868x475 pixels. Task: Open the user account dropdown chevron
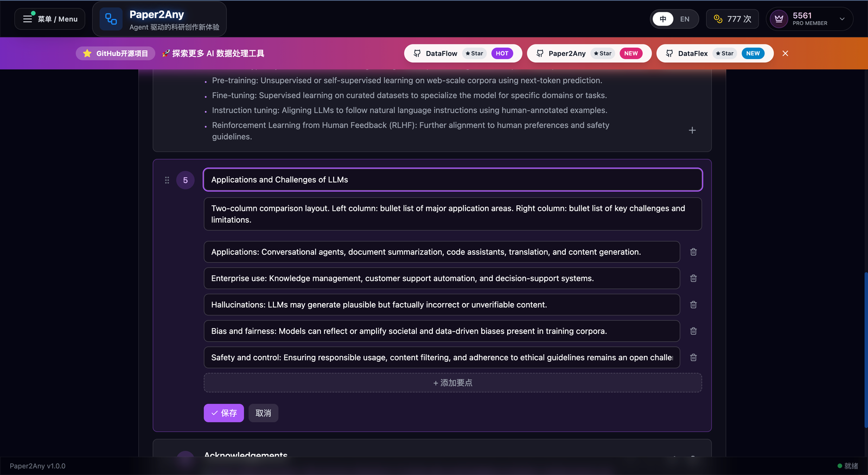842,19
